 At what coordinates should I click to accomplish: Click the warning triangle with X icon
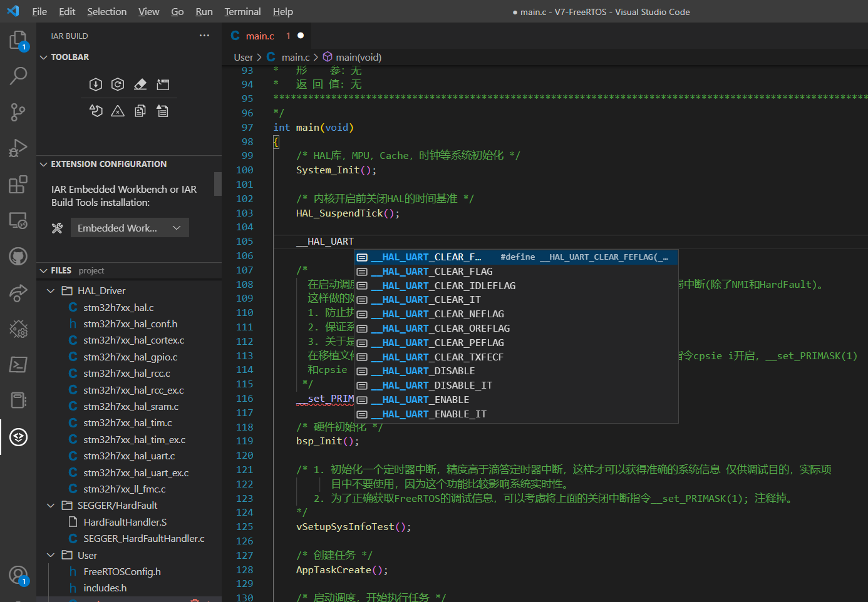[x=118, y=111]
